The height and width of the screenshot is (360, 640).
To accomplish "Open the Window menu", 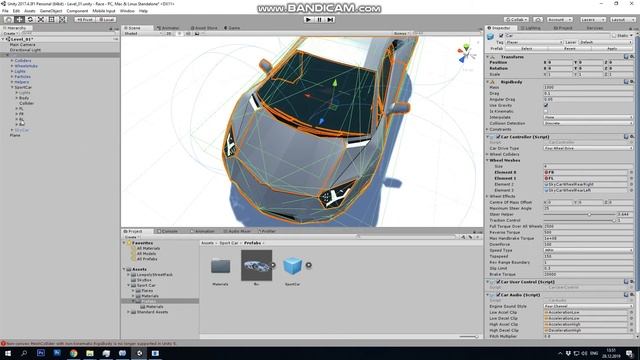I will pyautogui.click(x=127, y=11).
